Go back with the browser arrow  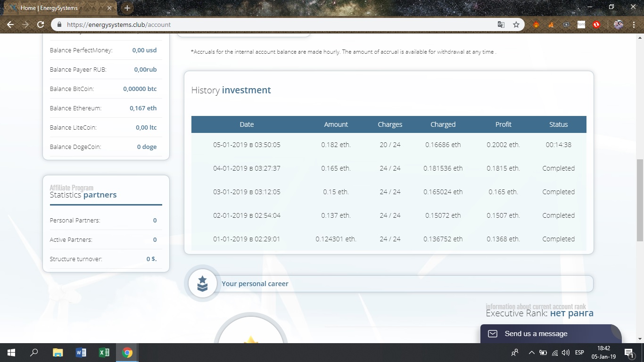(x=10, y=25)
